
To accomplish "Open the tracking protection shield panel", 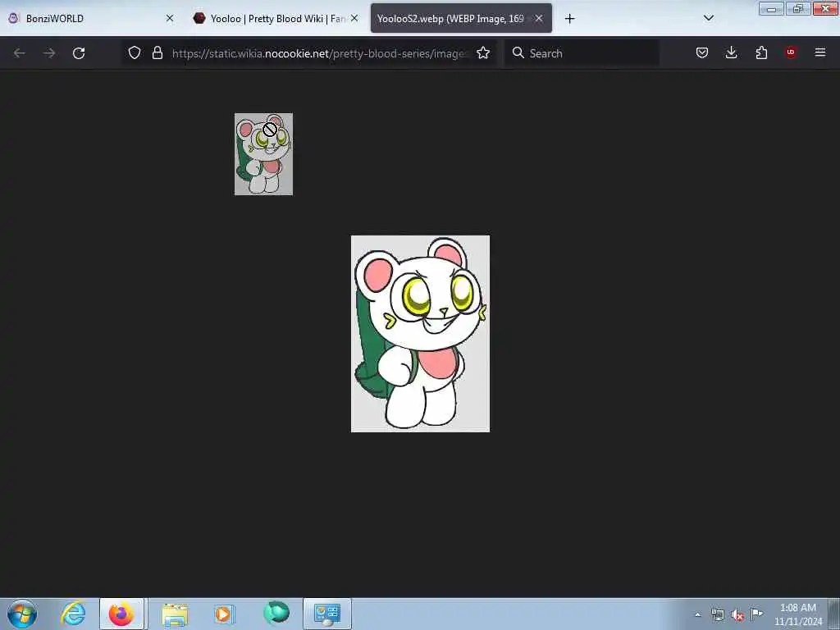I will [x=135, y=53].
